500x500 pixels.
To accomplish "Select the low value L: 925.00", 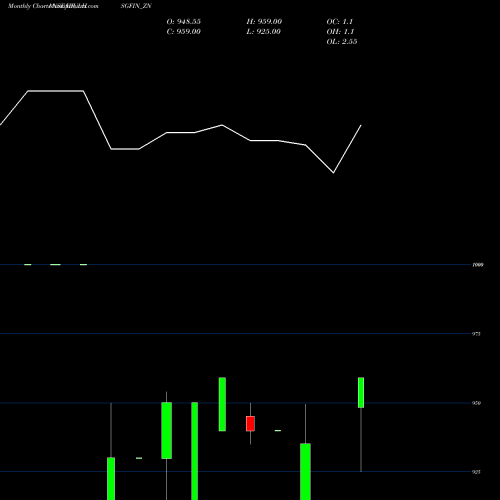I will [x=264, y=32].
